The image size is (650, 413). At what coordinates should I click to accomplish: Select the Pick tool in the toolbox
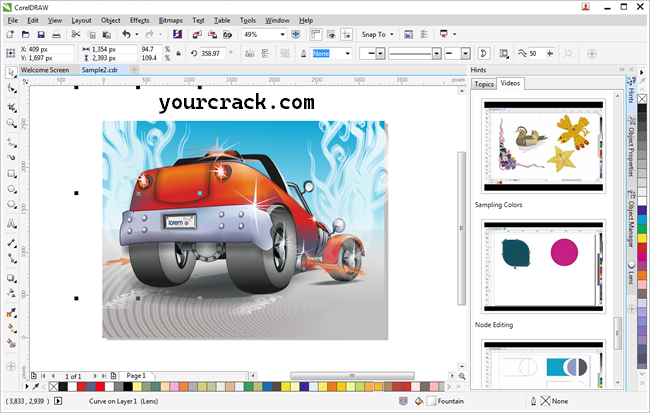[x=11, y=73]
